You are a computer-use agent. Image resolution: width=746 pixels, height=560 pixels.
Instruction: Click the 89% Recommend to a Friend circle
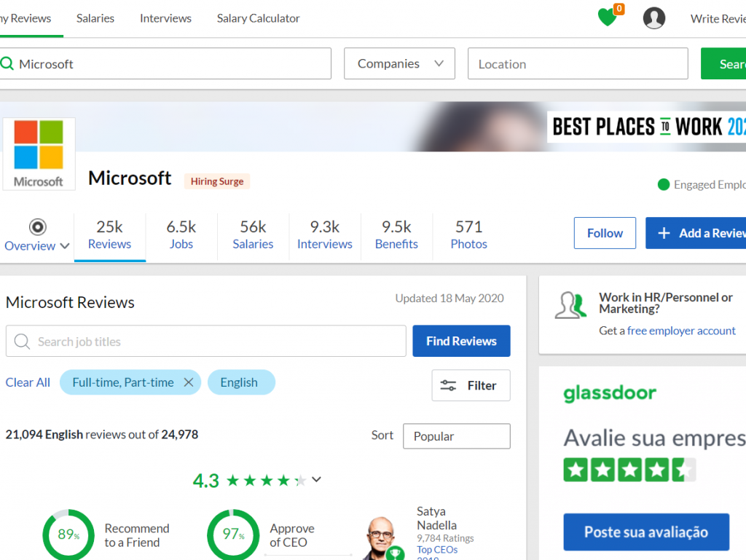[x=68, y=535]
